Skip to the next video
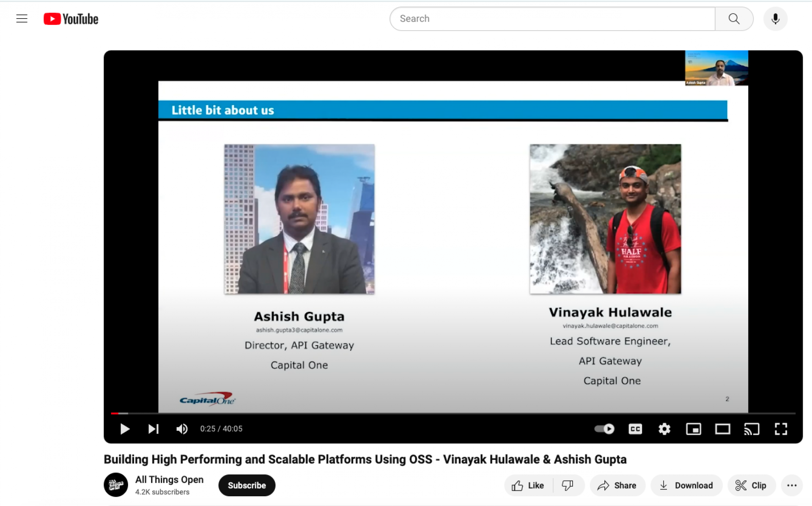This screenshot has width=812, height=506. (154, 429)
